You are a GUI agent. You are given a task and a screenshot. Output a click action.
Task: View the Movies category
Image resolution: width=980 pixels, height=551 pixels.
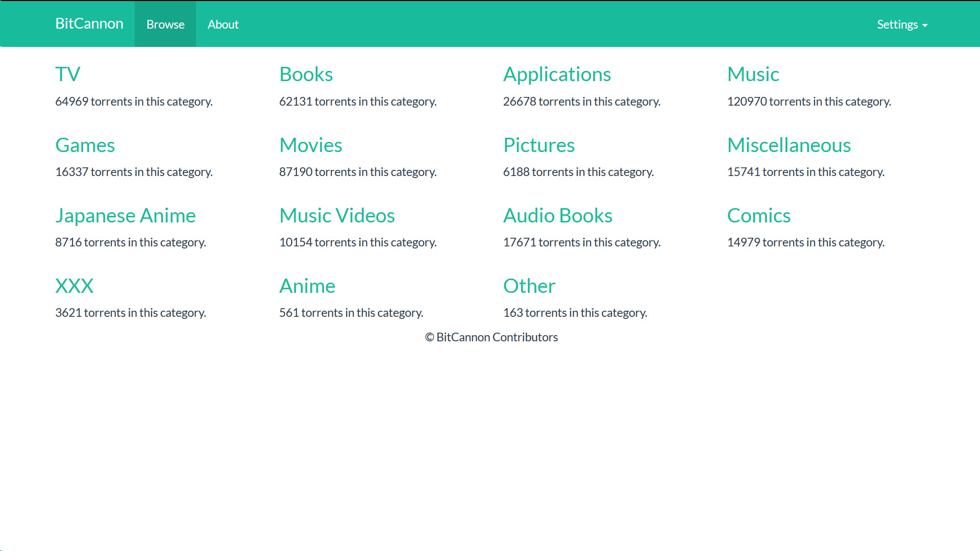310,145
